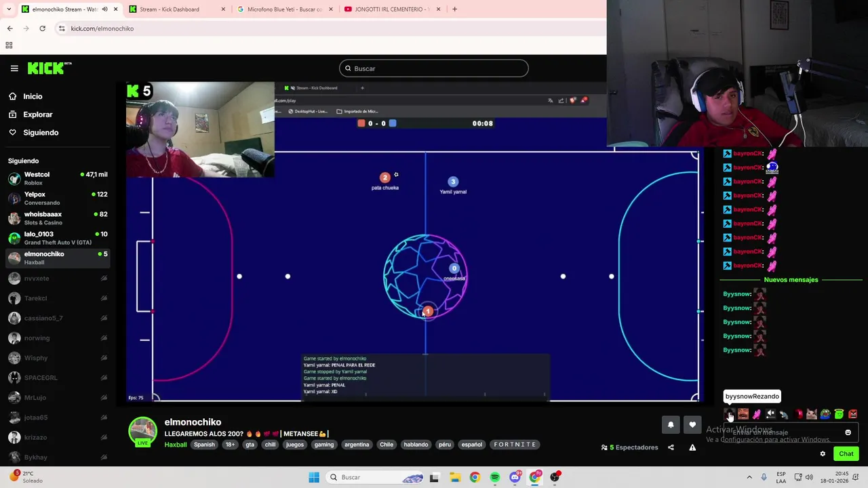
Task: Click the share stream icon
Action: coord(671,447)
